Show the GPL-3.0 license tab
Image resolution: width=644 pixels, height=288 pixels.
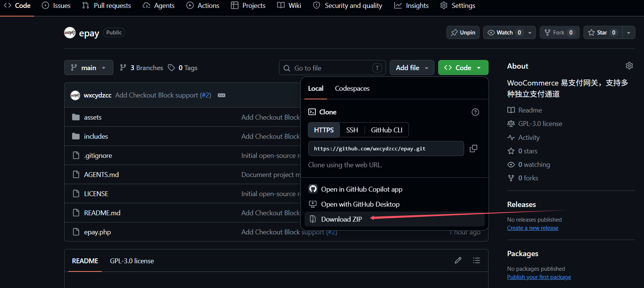coord(132,261)
